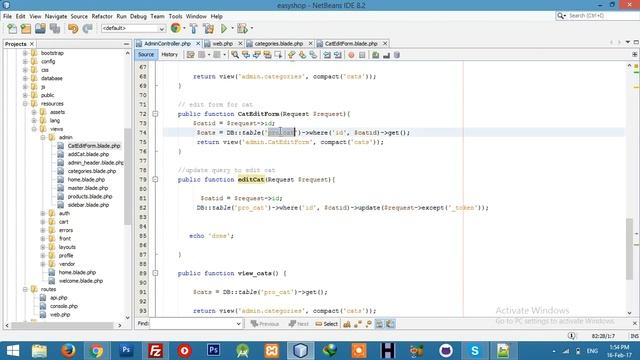
Task: Click the Find Previous Occurrence editor icon
Action: [x=246, y=55]
